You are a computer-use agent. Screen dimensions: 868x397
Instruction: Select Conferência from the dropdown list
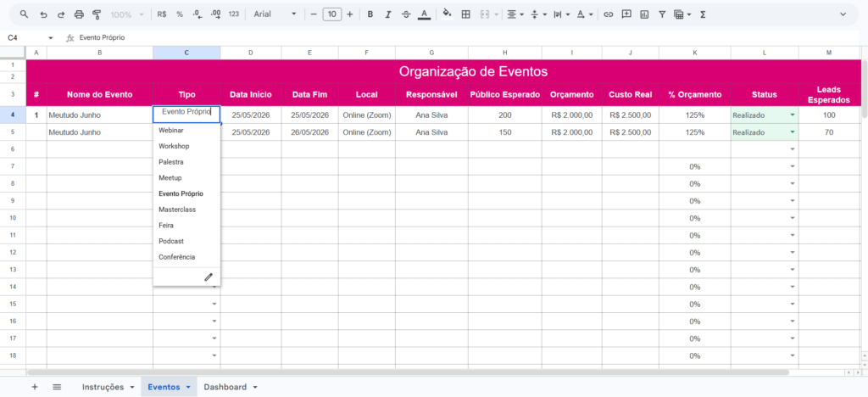(x=186, y=257)
